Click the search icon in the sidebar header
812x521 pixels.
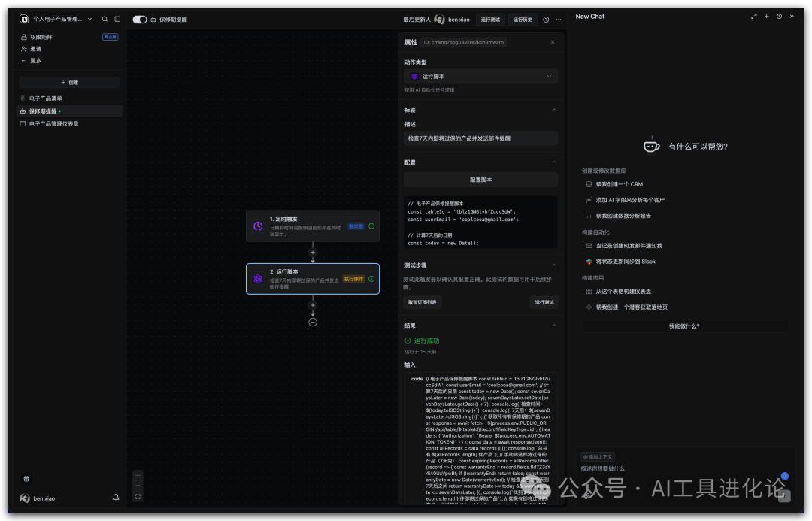105,19
